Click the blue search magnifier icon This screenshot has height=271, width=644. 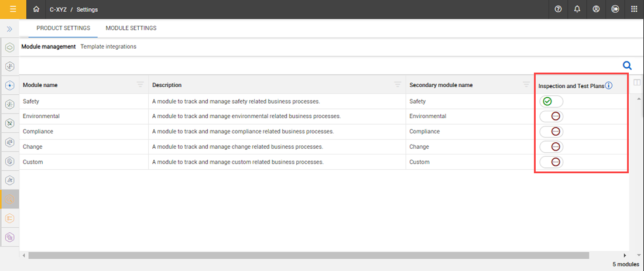click(626, 66)
